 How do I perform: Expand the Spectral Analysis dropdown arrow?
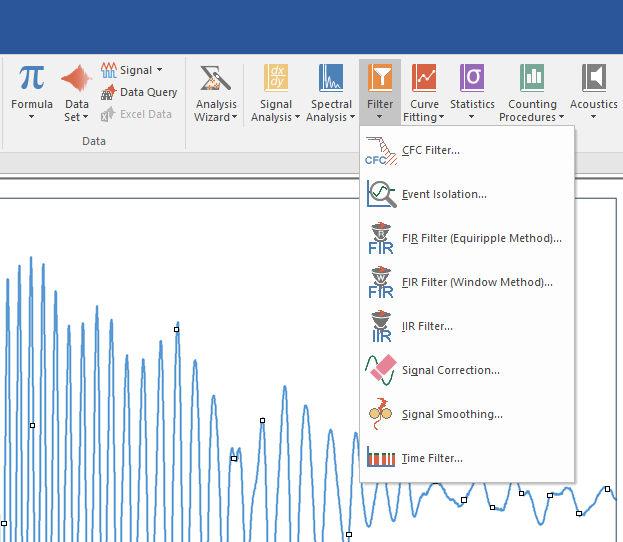coord(352,117)
